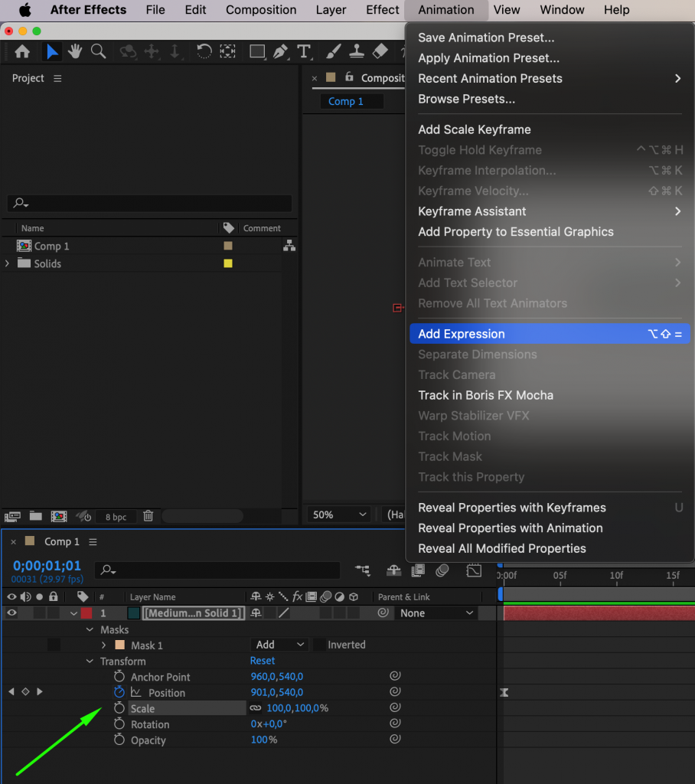Collapse the Transform property group
This screenshot has width=695, height=784.
(x=90, y=661)
